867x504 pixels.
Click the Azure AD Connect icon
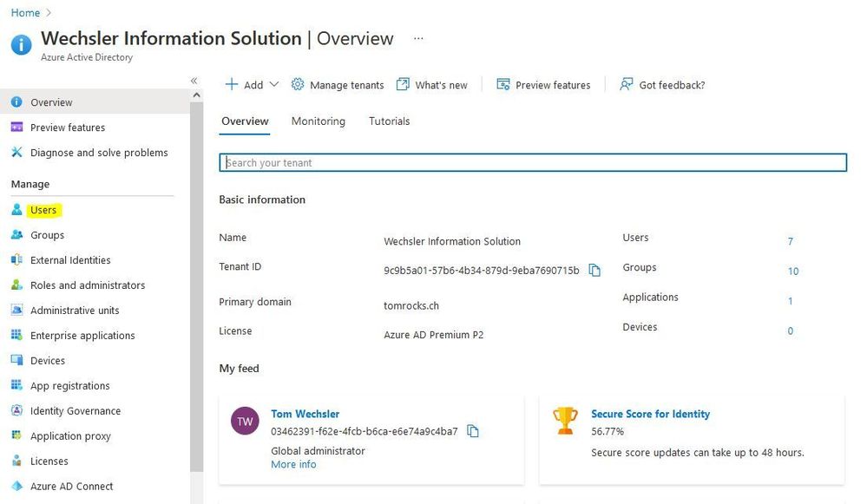click(x=16, y=487)
